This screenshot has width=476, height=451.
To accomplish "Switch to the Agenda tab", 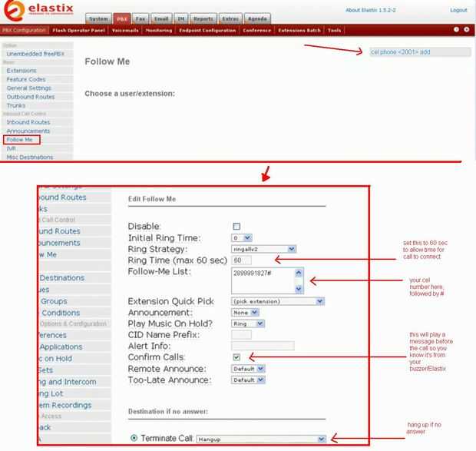I will [x=257, y=18].
